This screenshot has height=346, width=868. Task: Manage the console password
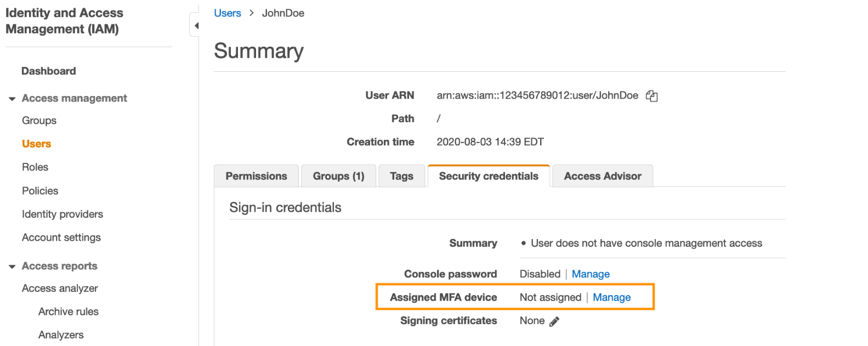point(591,274)
